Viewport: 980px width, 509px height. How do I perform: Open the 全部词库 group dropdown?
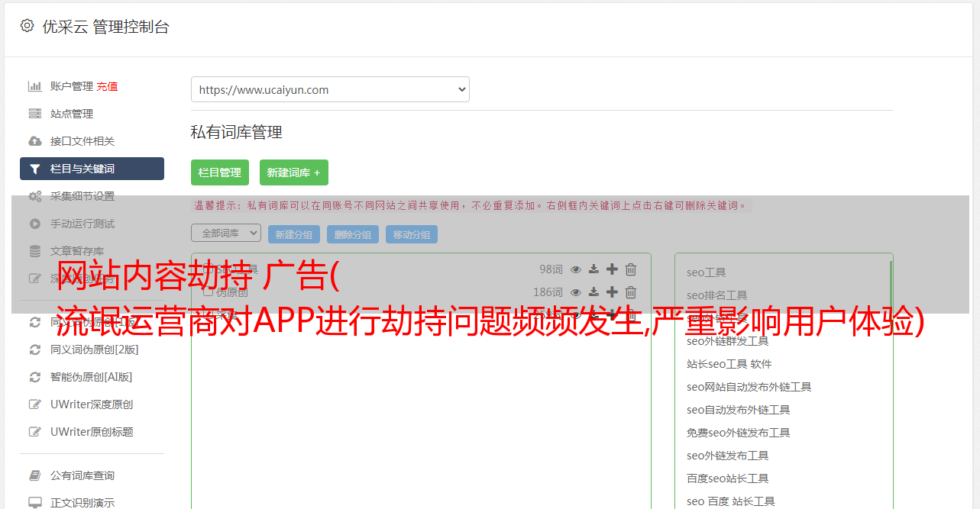226,233
